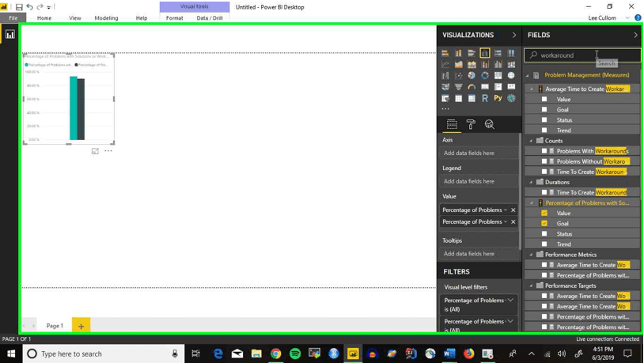Import more visuals via ellipsis
Viewport: 644px width, 363px height.
445,109
